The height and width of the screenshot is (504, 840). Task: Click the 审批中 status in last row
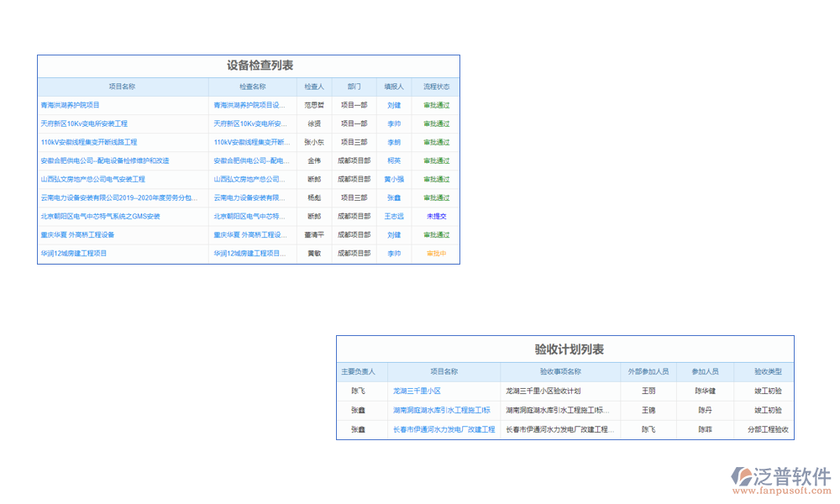point(436,253)
